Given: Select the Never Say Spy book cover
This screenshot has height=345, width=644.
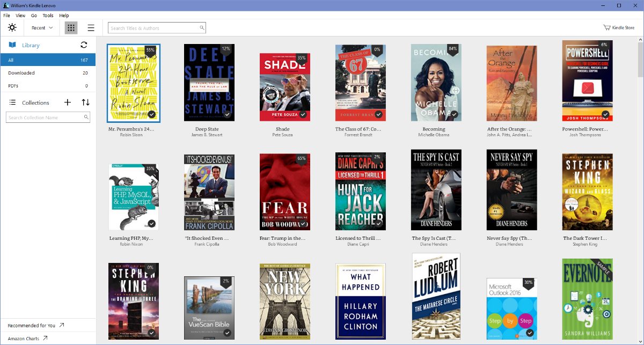Looking at the screenshot, I should pos(512,190).
